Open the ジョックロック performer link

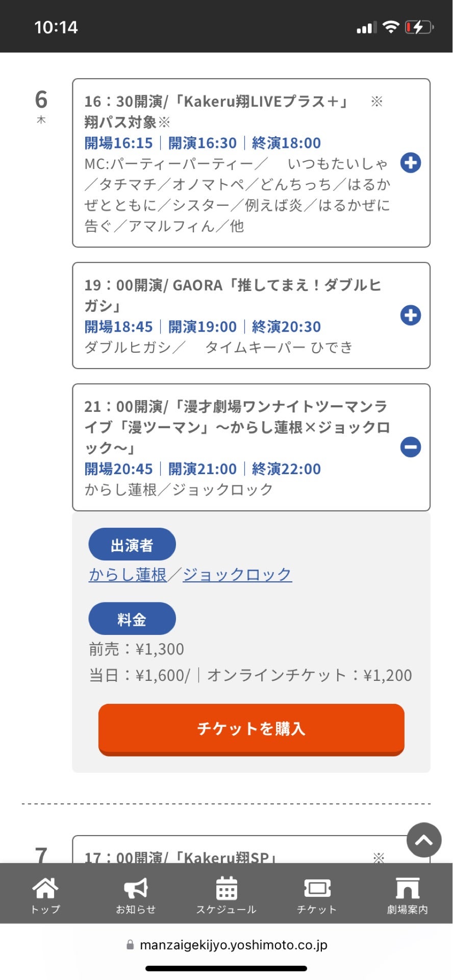237,575
